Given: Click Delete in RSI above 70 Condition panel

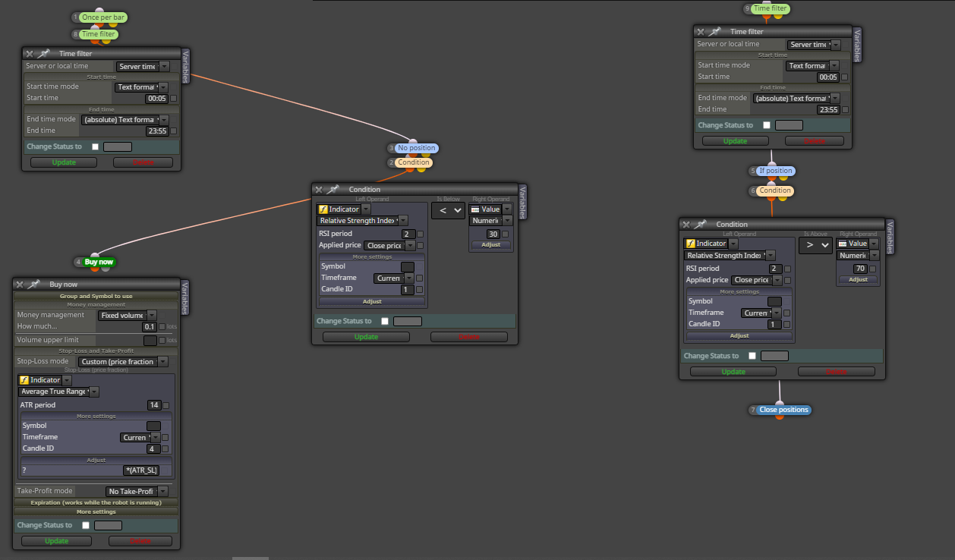Looking at the screenshot, I should (x=836, y=372).
